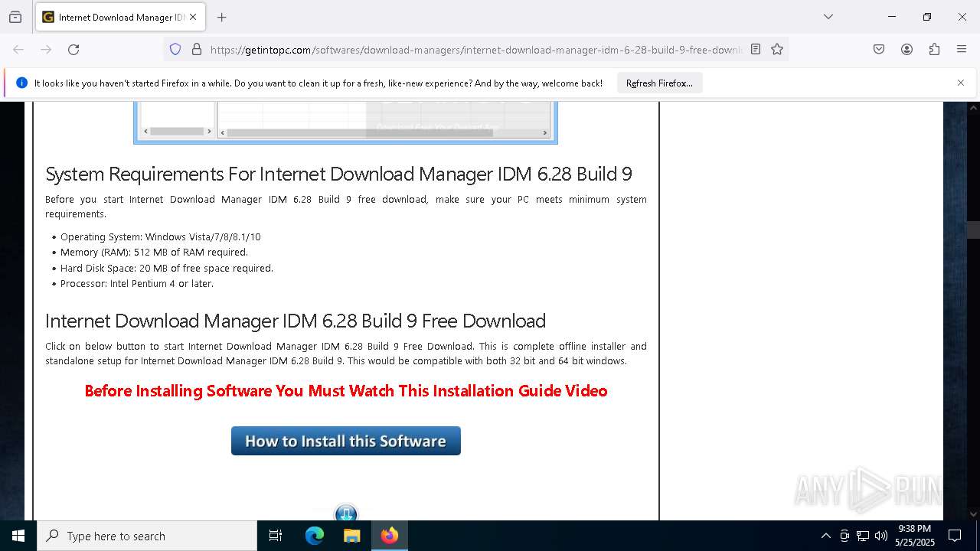
Task: Go forward to next page
Action: tap(46, 50)
